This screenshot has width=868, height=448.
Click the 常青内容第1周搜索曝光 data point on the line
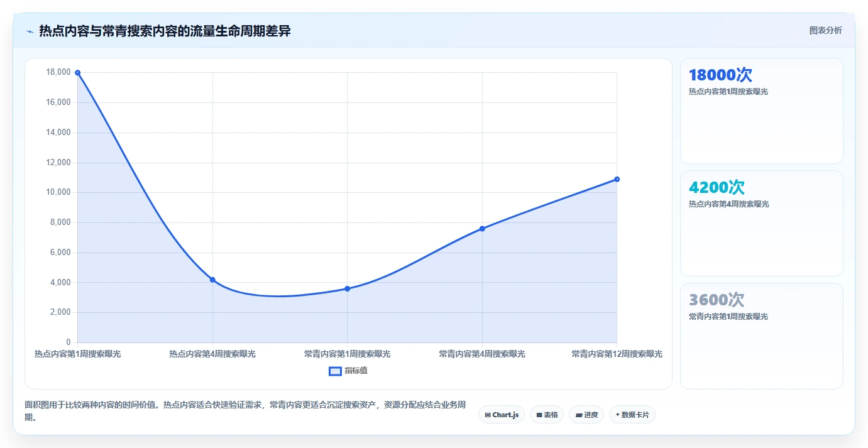[347, 288]
